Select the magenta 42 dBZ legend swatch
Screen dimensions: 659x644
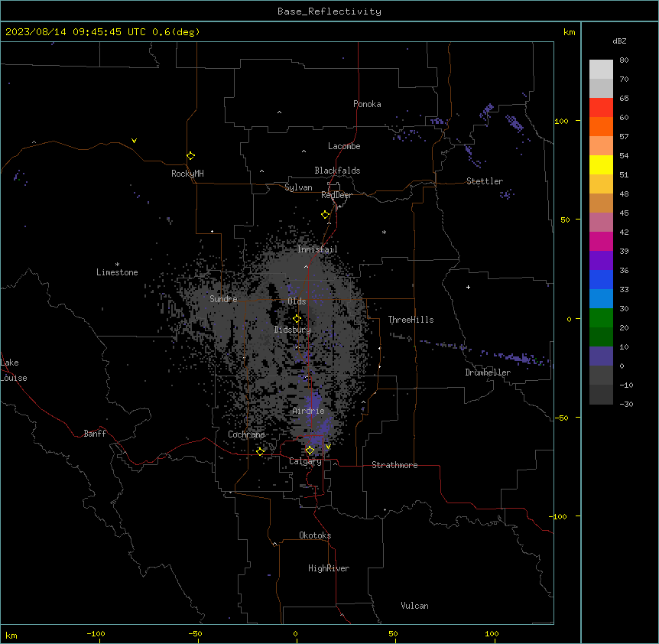[601, 241]
